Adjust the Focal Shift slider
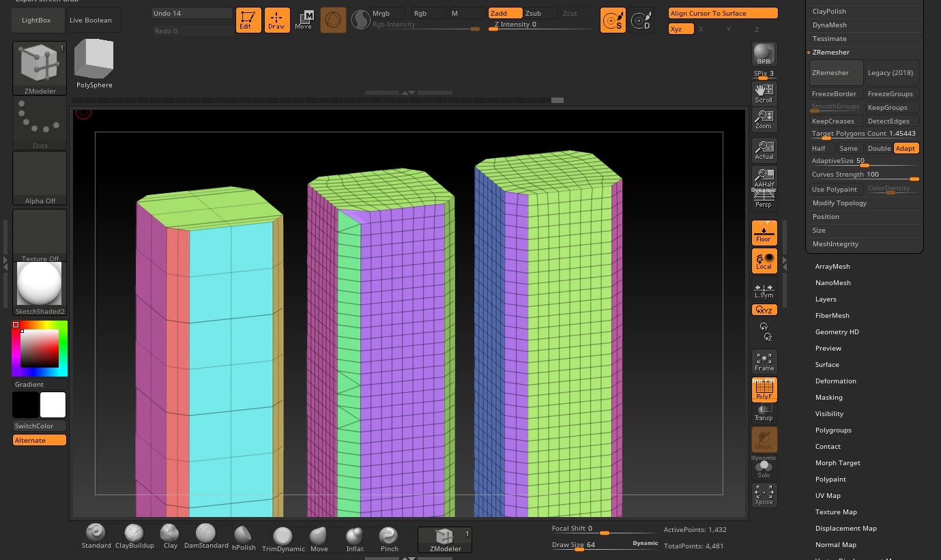This screenshot has width=941, height=560. (605, 529)
